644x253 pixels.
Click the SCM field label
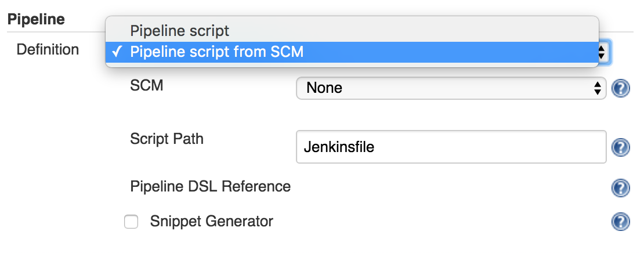point(147,86)
